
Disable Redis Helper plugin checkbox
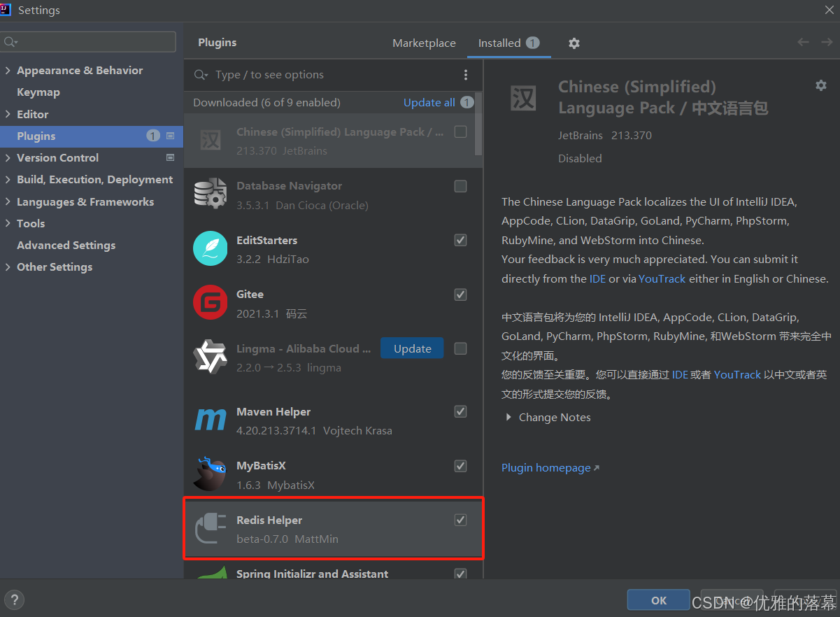tap(460, 520)
